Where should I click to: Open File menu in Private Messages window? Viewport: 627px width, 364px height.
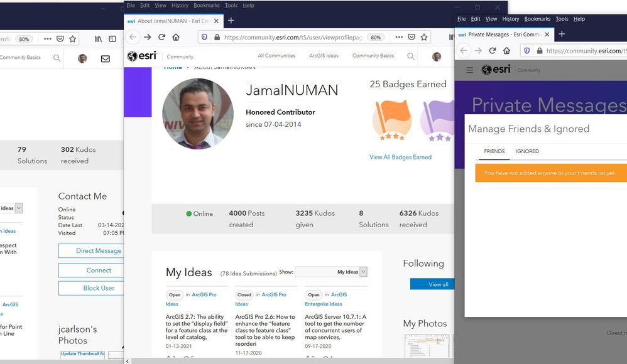point(461,19)
